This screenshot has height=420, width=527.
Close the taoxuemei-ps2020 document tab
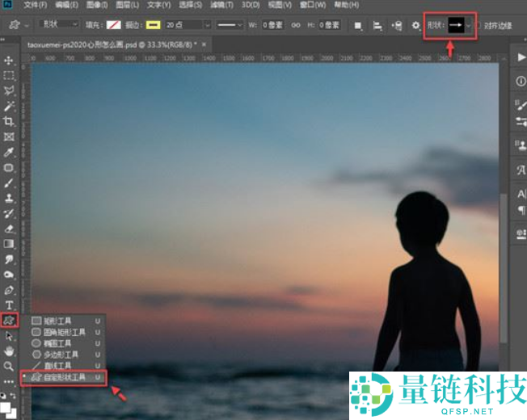(204, 44)
